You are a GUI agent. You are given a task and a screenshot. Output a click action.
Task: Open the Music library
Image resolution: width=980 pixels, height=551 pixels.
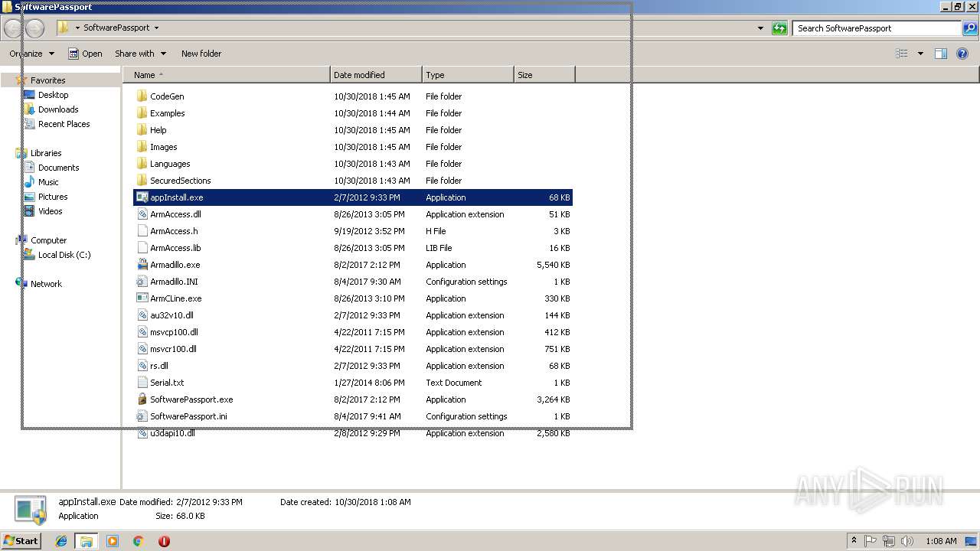pos(48,182)
